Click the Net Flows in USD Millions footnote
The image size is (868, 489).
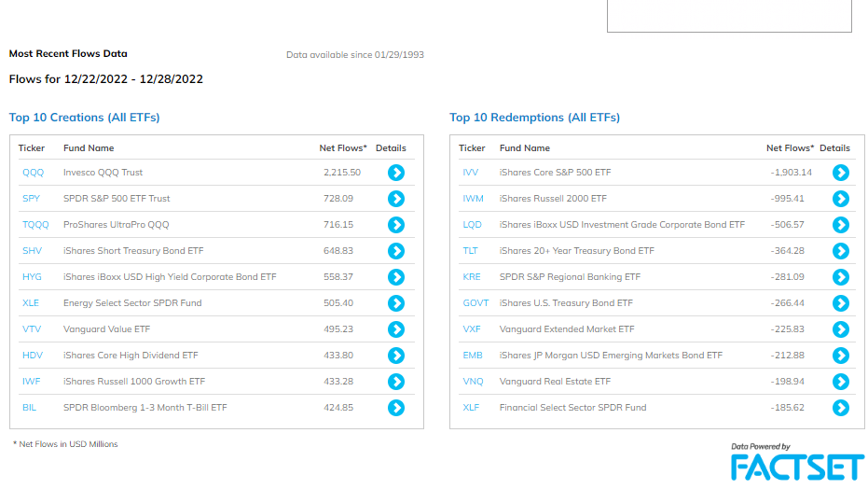[x=65, y=444]
